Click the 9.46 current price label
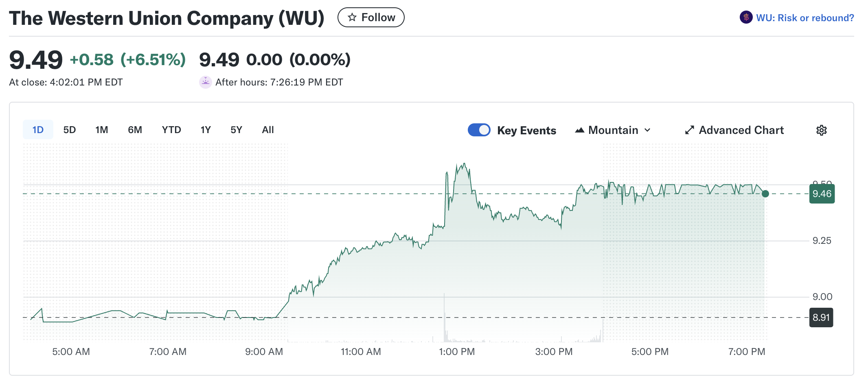Viewport: 868px width, 381px height. (822, 194)
